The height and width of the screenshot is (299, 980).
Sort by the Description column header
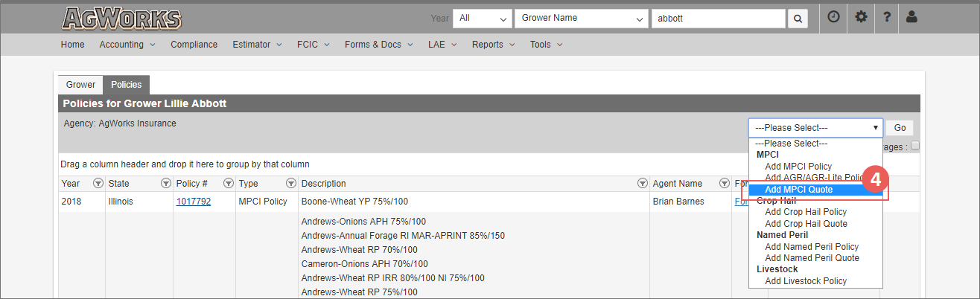323,184
